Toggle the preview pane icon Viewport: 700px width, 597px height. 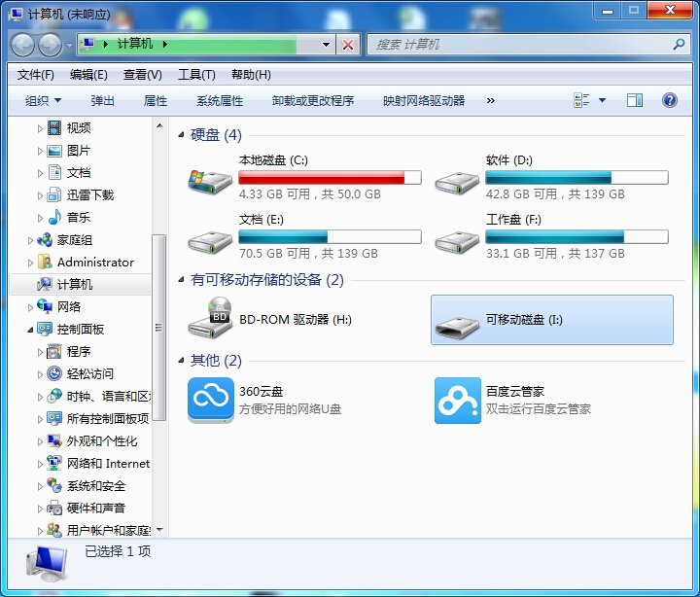click(635, 100)
